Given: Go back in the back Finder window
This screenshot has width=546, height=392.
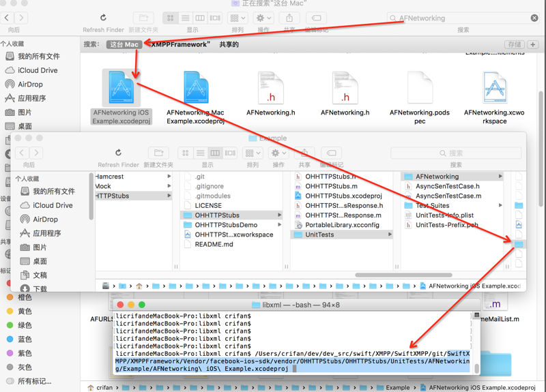Looking at the screenshot, I should 7,18.
